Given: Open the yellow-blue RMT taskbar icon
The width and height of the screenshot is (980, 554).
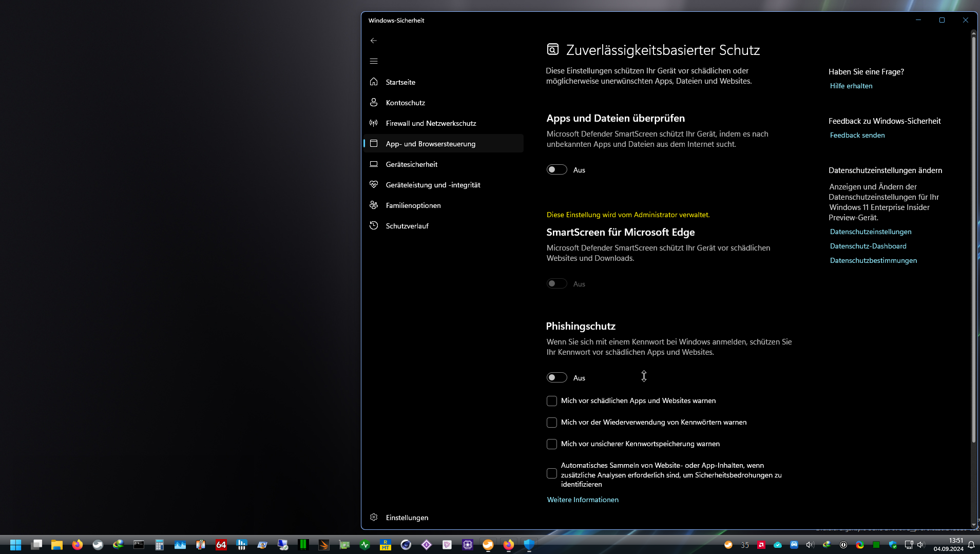Looking at the screenshot, I should (386, 545).
